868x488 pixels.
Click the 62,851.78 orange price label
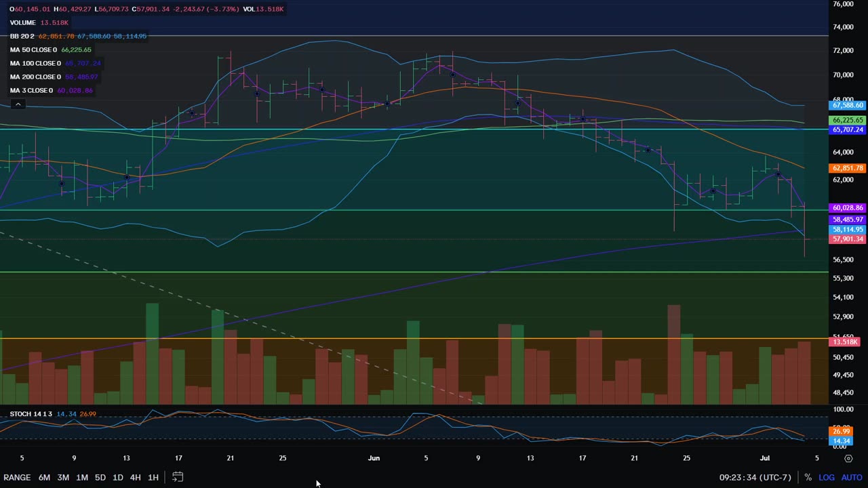point(848,168)
